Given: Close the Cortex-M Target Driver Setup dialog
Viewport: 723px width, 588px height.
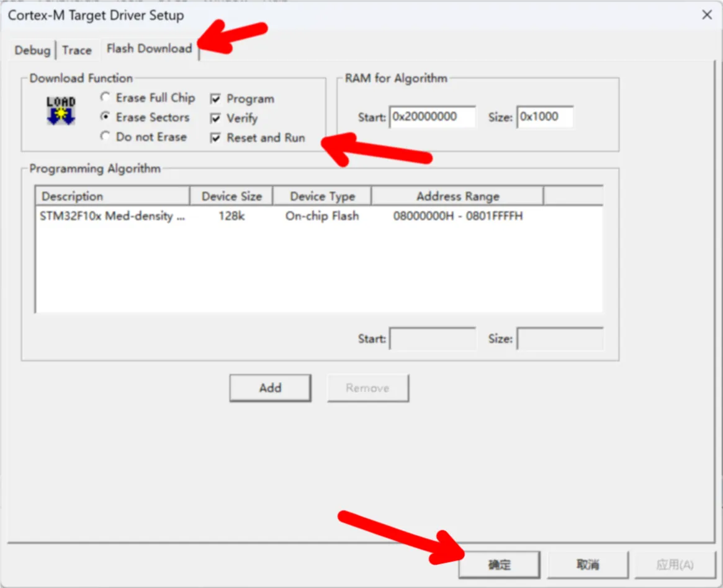Looking at the screenshot, I should (x=707, y=15).
